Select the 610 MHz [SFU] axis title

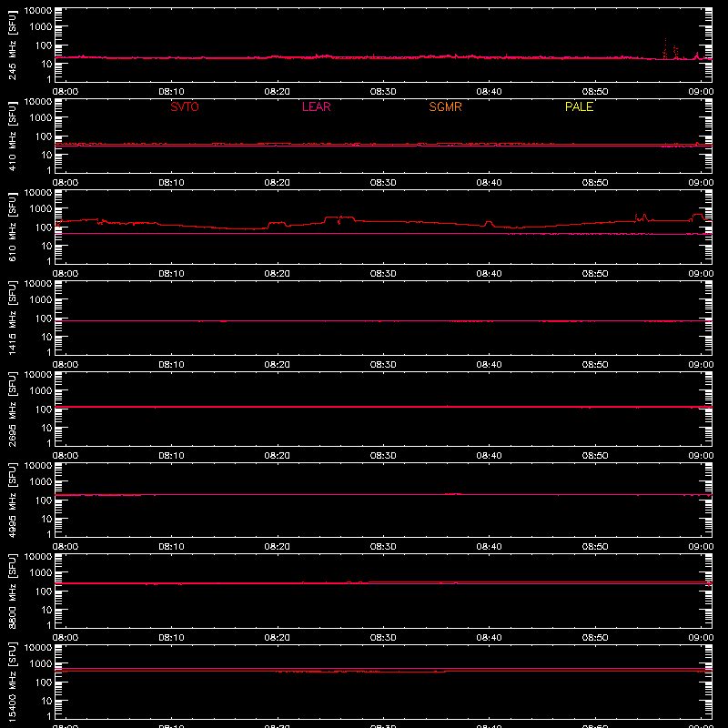pos(13,227)
